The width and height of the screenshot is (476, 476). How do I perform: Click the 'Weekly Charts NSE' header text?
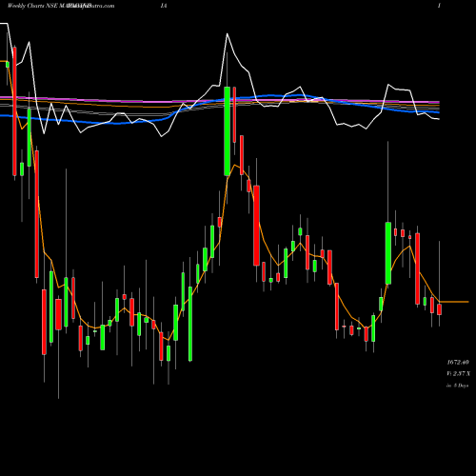click(32, 6)
